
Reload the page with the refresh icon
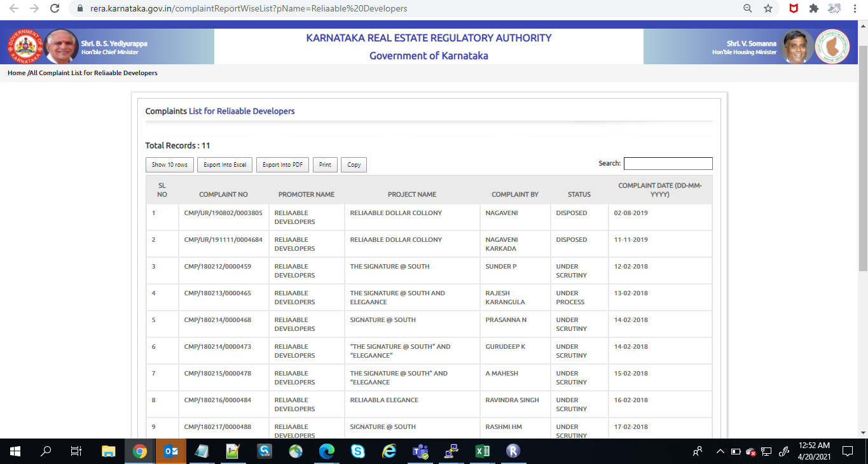coord(55,9)
